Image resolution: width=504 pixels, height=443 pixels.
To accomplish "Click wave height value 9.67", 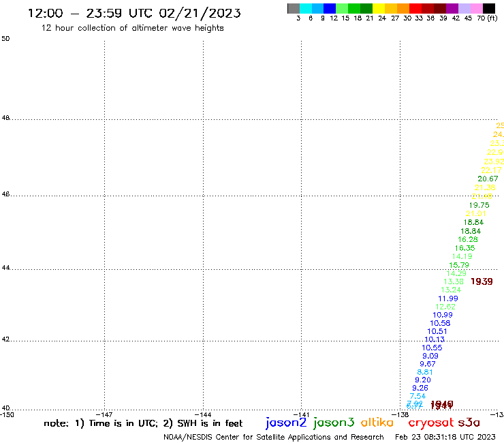I will pyautogui.click(x=428, y=364).
